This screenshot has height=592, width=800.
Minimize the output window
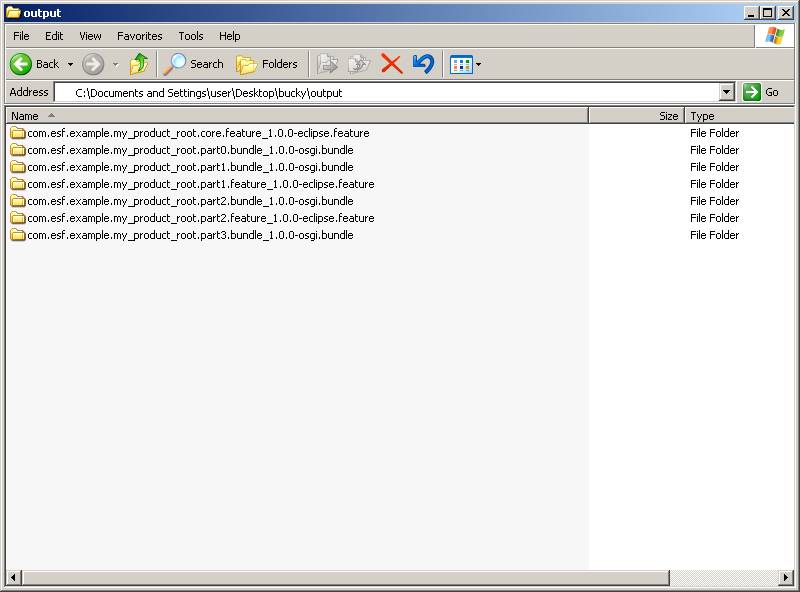[x=750, y=13]
